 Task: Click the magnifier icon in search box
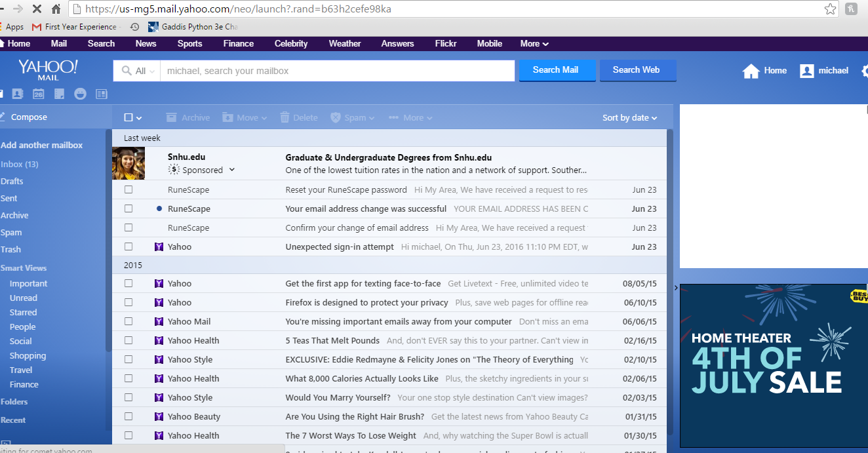(127, 71)
